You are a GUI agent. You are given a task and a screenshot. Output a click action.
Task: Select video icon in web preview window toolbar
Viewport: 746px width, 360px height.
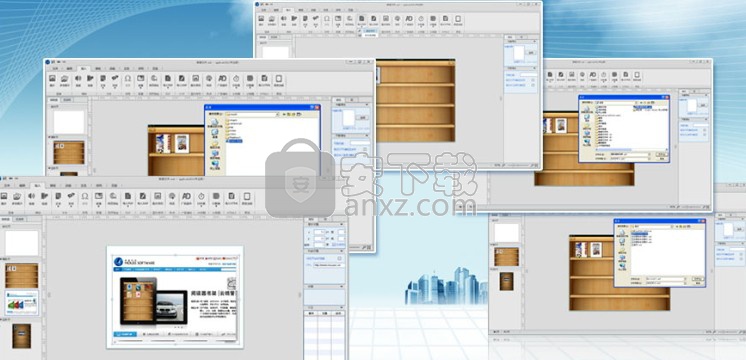tap(44, 196)
